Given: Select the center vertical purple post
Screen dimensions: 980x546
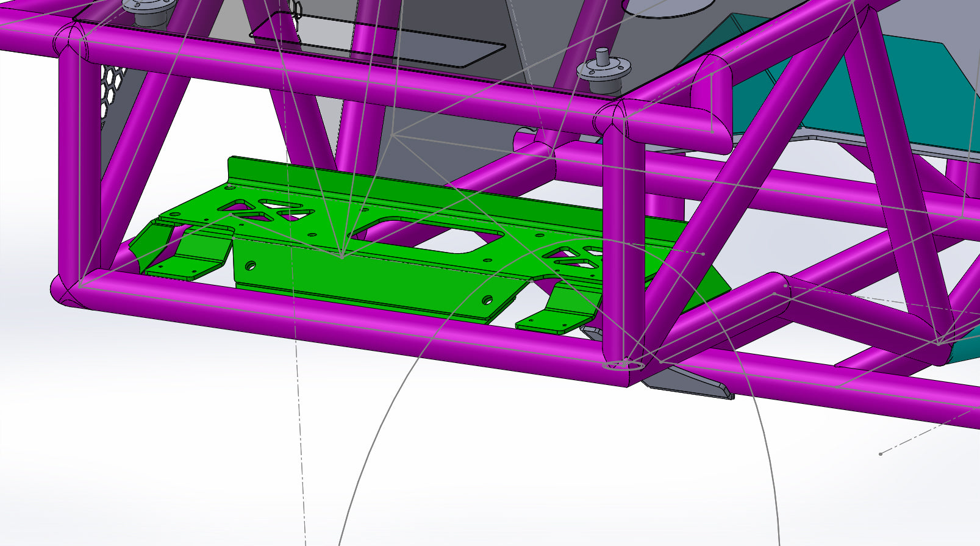Looking at the screenshot, I should point(622,244).
